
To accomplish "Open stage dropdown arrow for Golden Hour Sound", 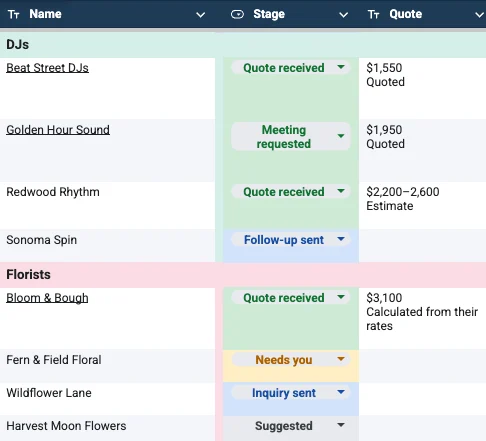I will click(341, 136).
